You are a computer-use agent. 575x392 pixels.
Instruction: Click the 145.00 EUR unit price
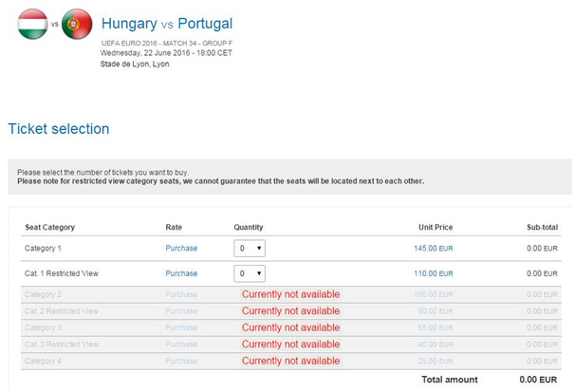tap(434, 249)
